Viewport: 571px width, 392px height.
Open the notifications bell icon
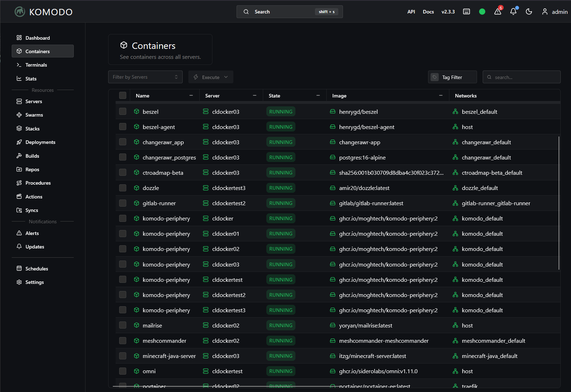point(513,12)
